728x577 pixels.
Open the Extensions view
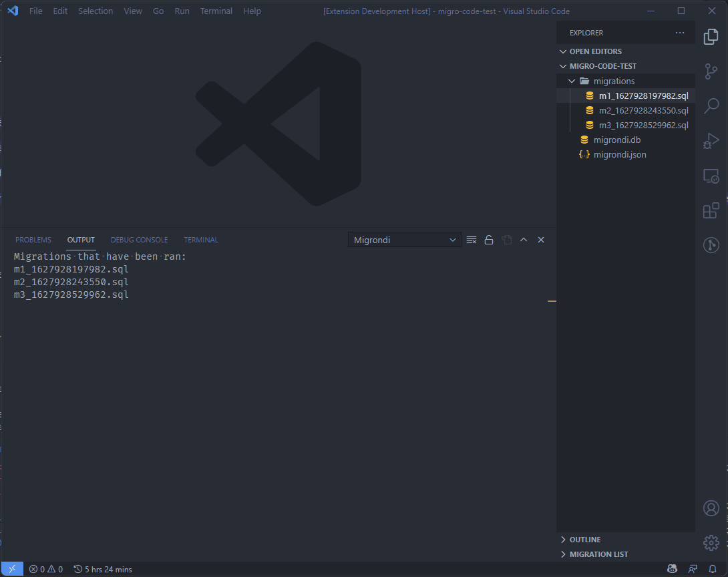click(x=711, y=210)
